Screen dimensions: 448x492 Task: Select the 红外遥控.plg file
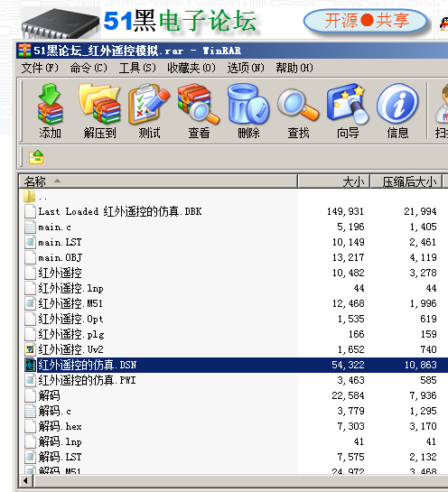[71, 334]
